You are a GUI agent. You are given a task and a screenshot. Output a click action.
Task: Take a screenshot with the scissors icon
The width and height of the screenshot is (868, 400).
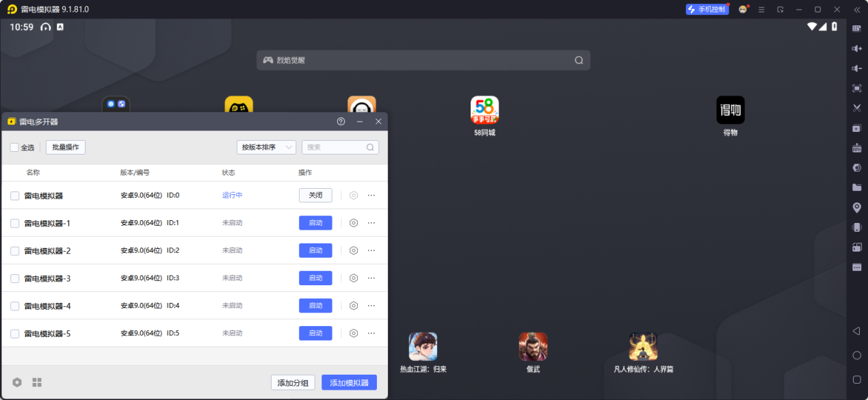point(856,108)
